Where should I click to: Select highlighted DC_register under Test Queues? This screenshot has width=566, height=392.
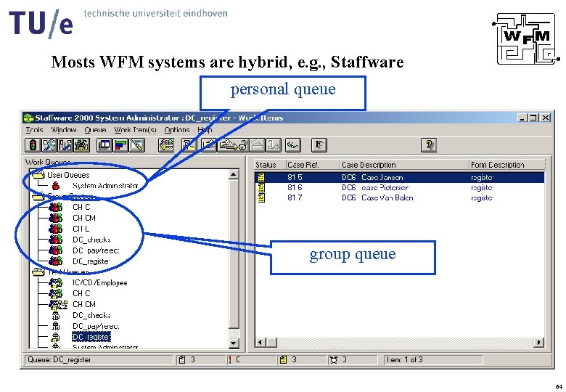91,337
